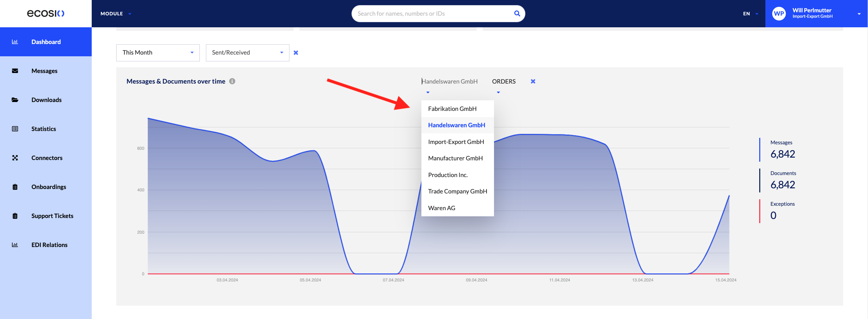Open the Sent/Received dropdown

tap(248, 53)
